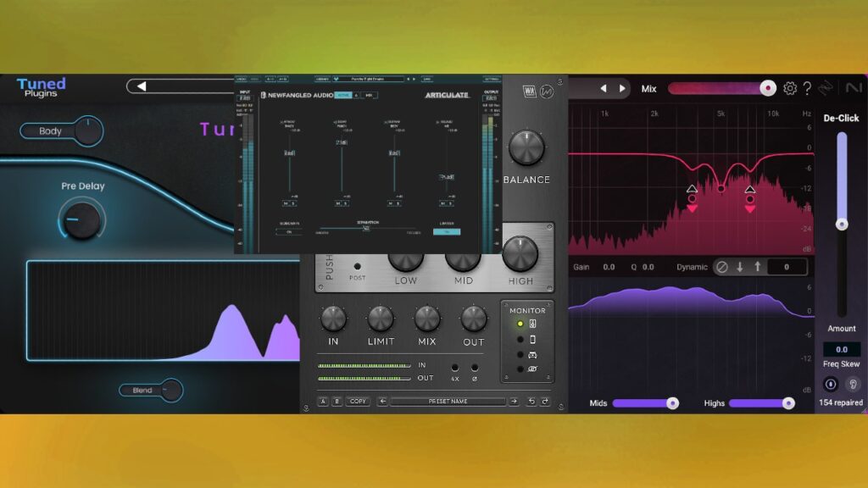Screen dimensions: 868x488
Task: Click the Mix slider handle in De-Click plugin
Action: [x=768, y=88]
